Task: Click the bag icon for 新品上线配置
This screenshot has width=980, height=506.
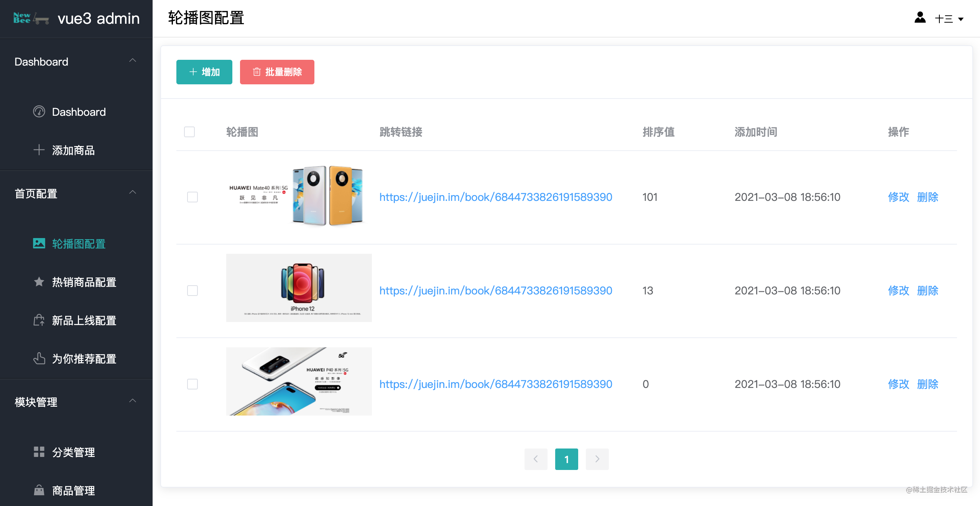Action: [39, 320]
